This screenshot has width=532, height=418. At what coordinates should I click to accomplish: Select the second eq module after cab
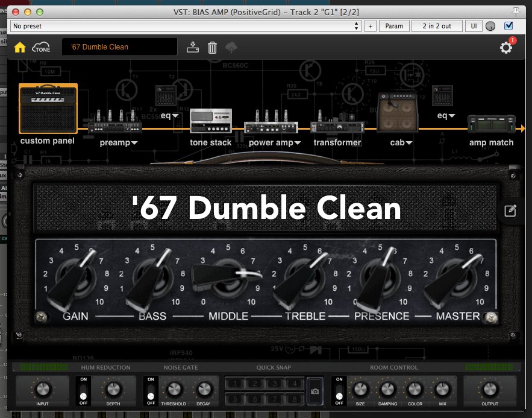(x=443, y=95)
